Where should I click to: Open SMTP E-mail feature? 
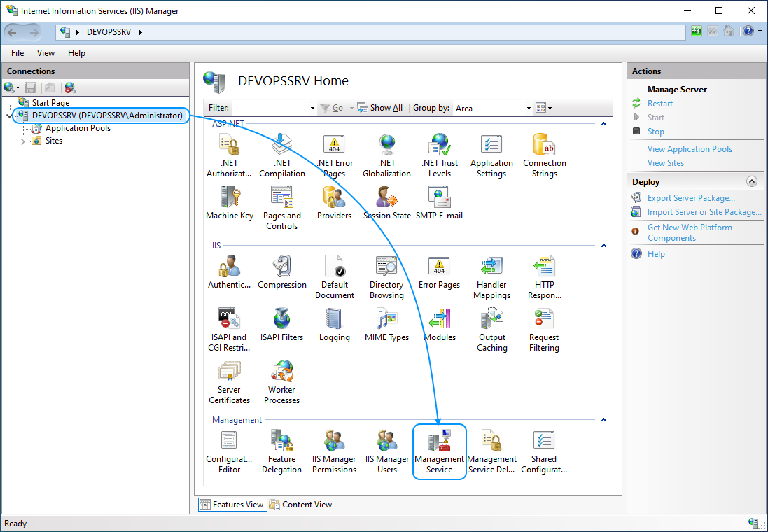440,203
